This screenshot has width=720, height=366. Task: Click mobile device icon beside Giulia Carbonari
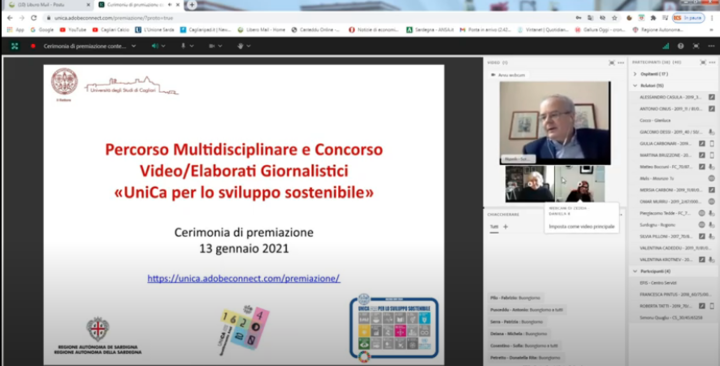[712, 143]
